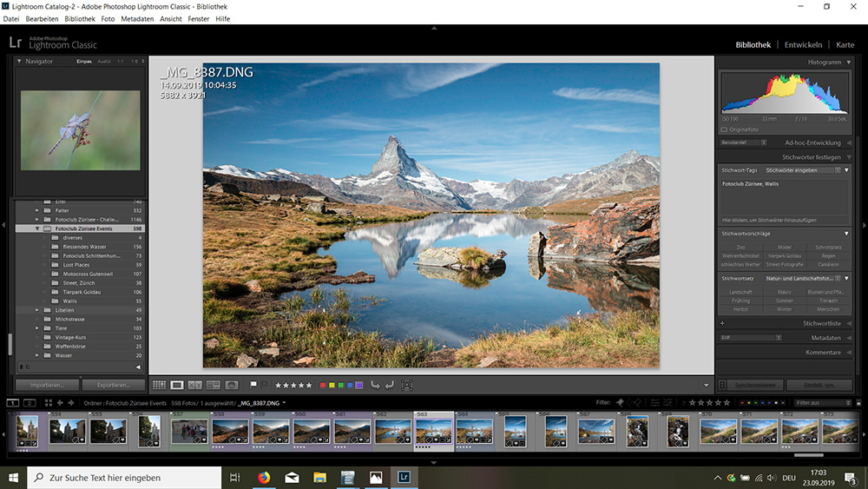Filter by unedited photos icon
The image size is (868, 489).
pyautogui.click(x=667, y=403)
